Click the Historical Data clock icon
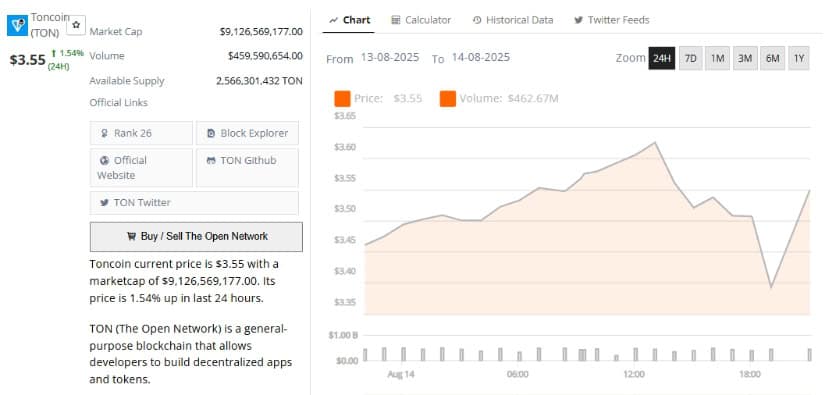 pos(477,21)
